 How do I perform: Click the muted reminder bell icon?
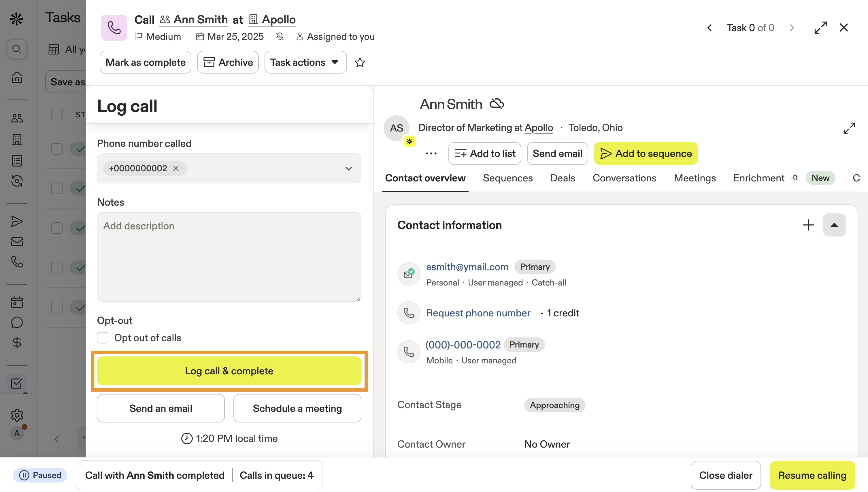(x=280, y=37)
